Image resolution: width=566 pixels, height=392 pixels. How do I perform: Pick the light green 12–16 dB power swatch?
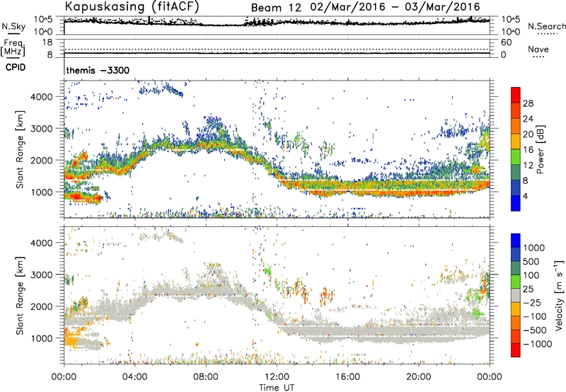click(516, 156)
